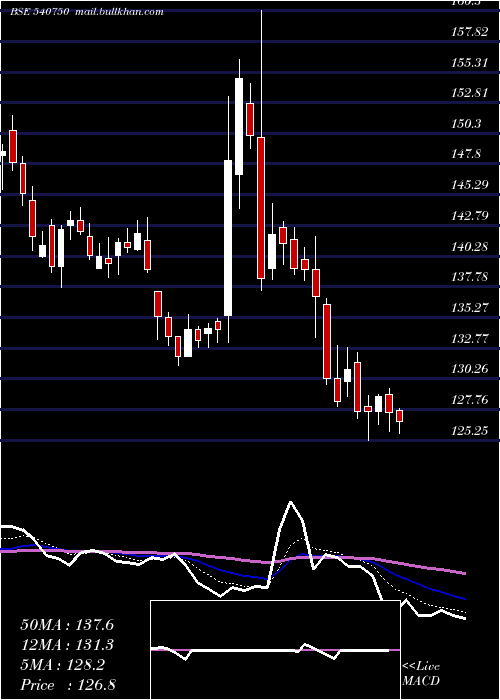Click the 125.25 price axis label

point(469,430)
